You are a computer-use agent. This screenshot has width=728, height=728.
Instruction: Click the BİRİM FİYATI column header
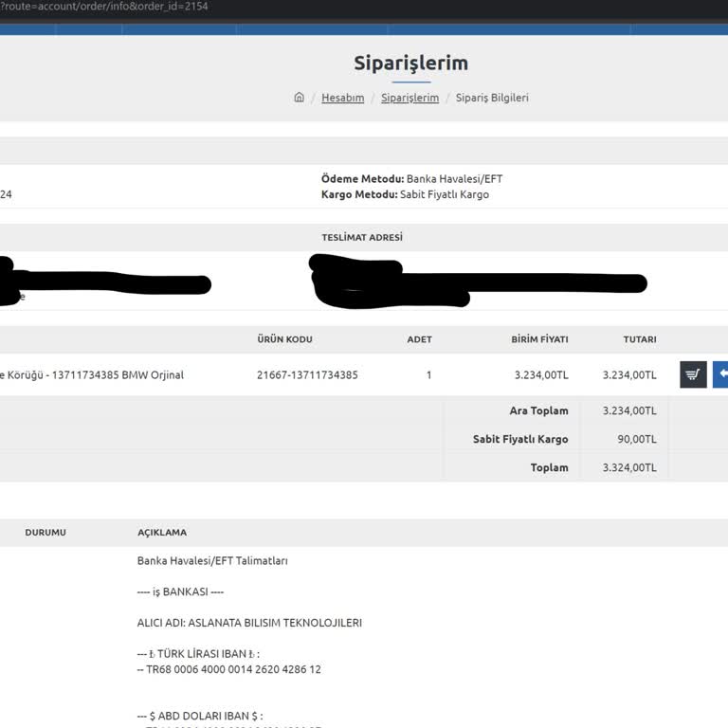[x=539, y=339]
